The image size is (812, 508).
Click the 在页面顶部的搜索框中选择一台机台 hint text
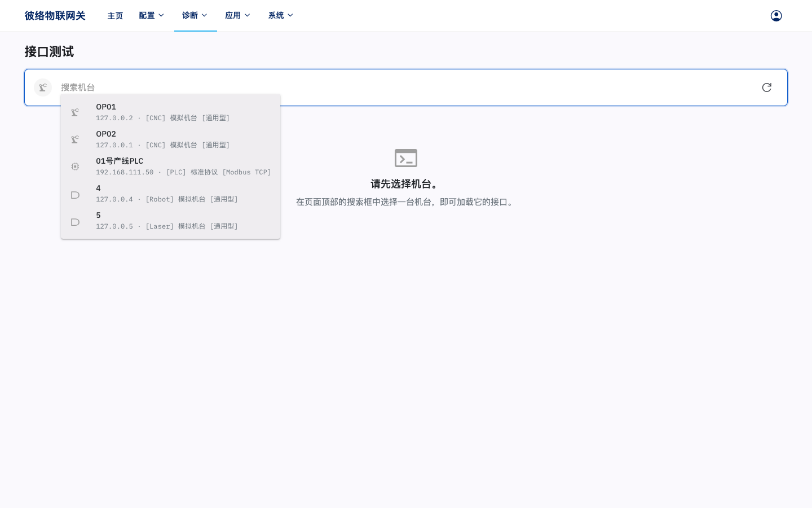pyautogui.click(x=406, y=202)
